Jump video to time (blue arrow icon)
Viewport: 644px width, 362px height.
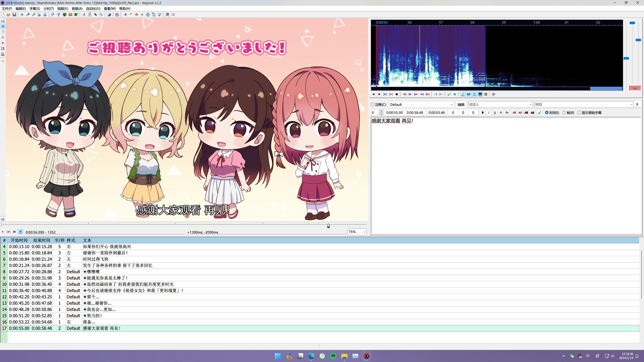tap(22, 15)
